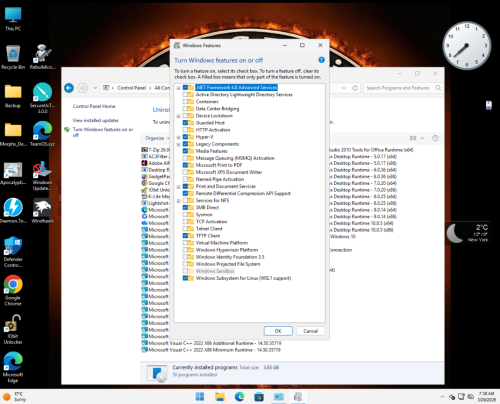
Task: Select the Data Center Bridging feature row
Action: click(x=217, y=109)
